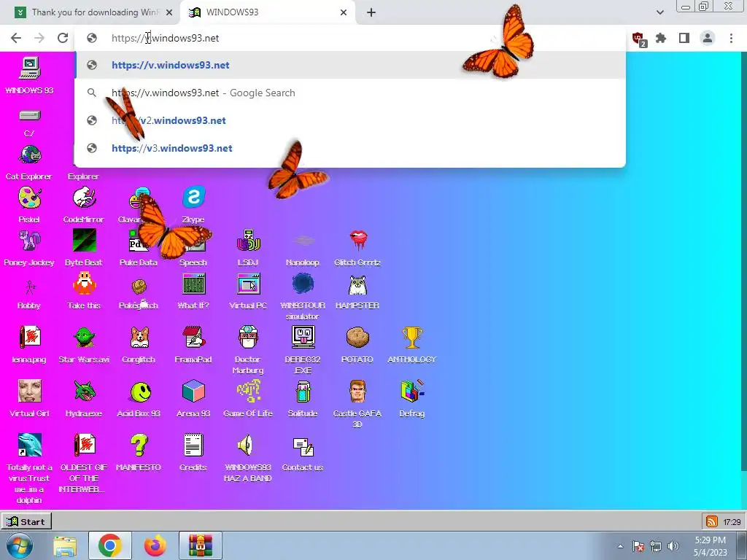This screenshot has width=747, height=560.
Task: Open the CodeMirror icon
Action: click(84, 198)
